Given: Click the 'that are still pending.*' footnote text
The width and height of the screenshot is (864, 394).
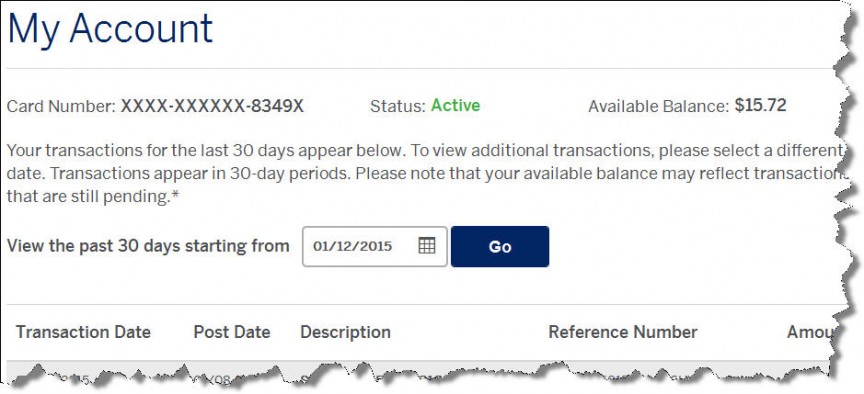Looking at the screenshot, I should click(94, 196).
